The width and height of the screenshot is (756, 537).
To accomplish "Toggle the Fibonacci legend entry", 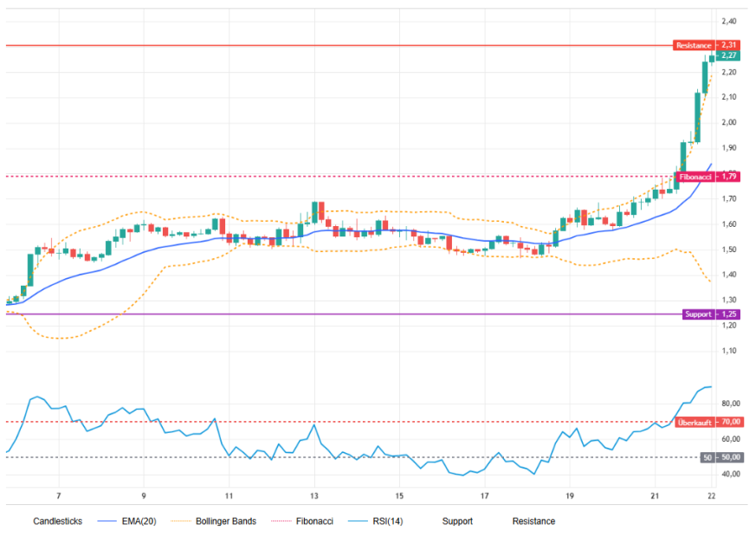I will (302, 521).
